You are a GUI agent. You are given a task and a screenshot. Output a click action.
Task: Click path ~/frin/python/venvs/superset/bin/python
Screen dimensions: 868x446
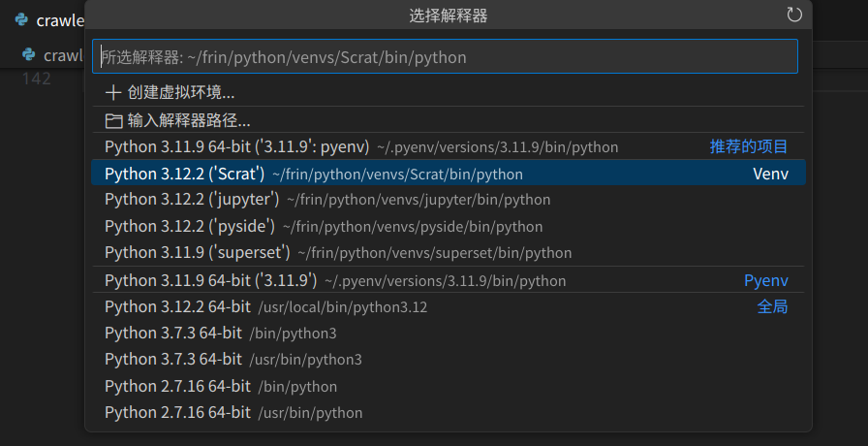click(x=435, y=253)
